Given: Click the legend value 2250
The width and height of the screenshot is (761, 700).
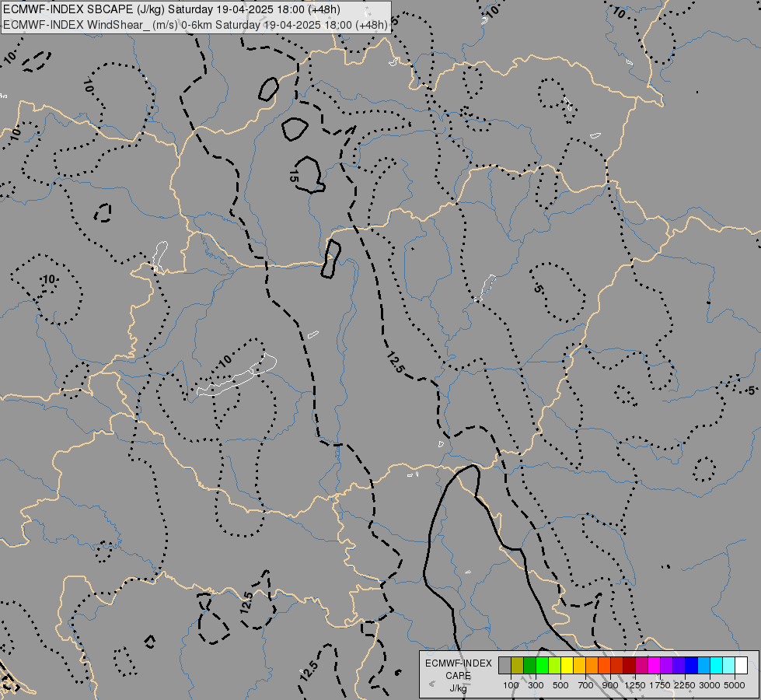Looking at the screenshot, I should click(x=685, y=685).
